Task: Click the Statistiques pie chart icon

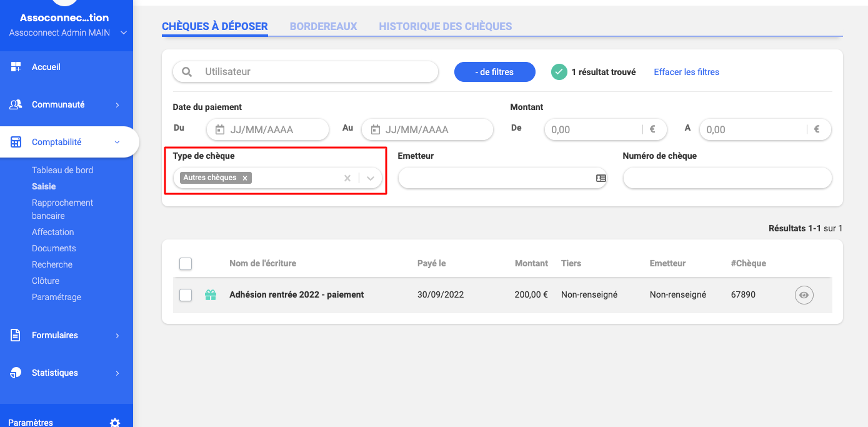Action: click(16, 373)
